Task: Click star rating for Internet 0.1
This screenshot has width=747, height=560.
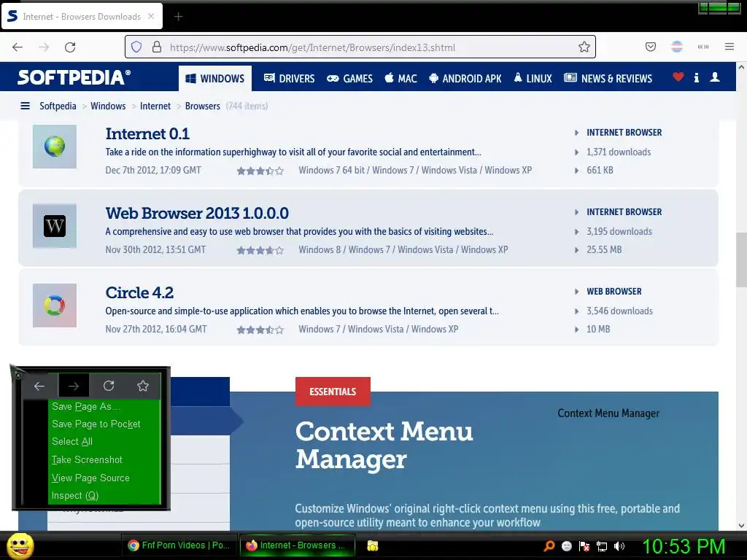Action: (x=260, y=171)
